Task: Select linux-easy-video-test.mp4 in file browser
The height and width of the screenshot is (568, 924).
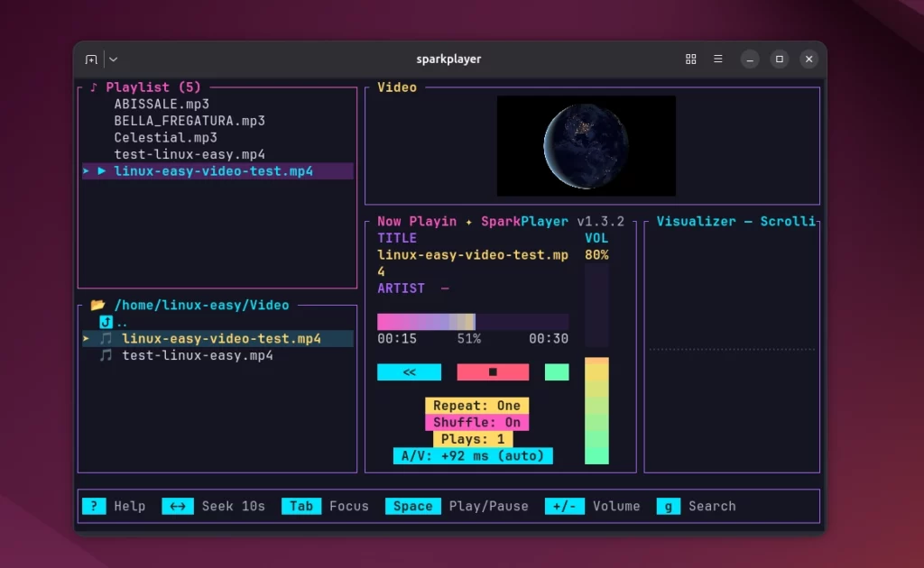Action: [217, 338]
